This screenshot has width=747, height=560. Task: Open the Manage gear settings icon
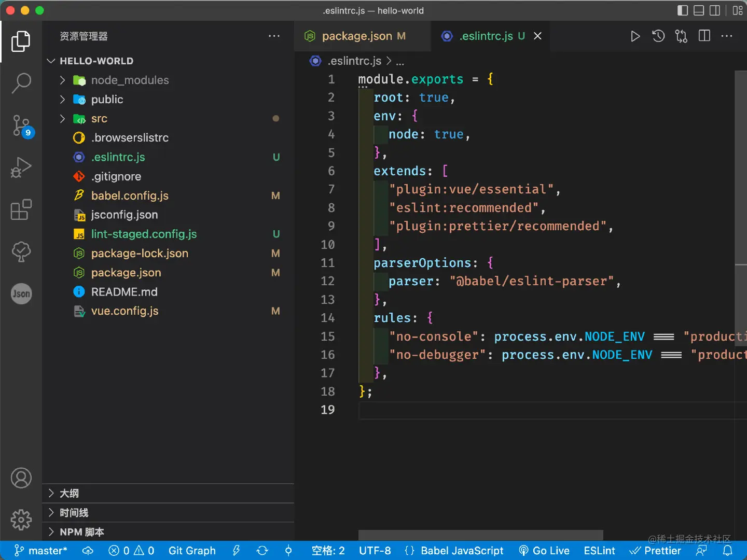point(21,520)
